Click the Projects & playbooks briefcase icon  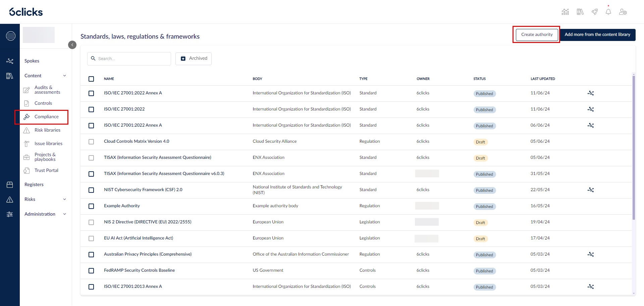[x=26, y=157]
